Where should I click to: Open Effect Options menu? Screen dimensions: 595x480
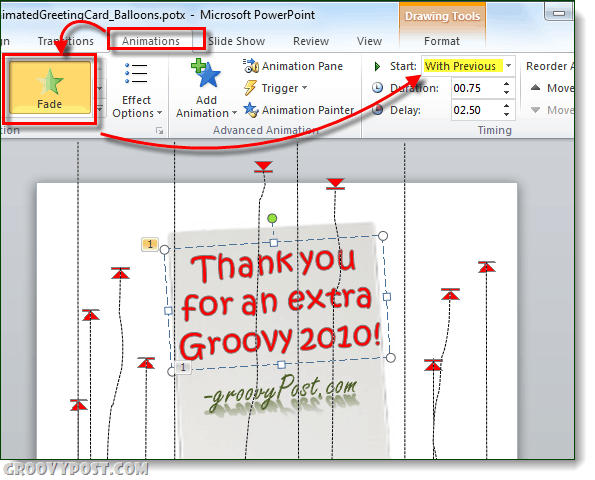point(137,91)
